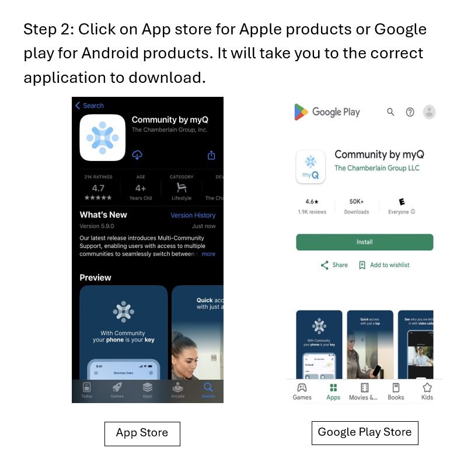
Task: Open The Chamberlain Group LLC developer link
Action: (377, 168)
